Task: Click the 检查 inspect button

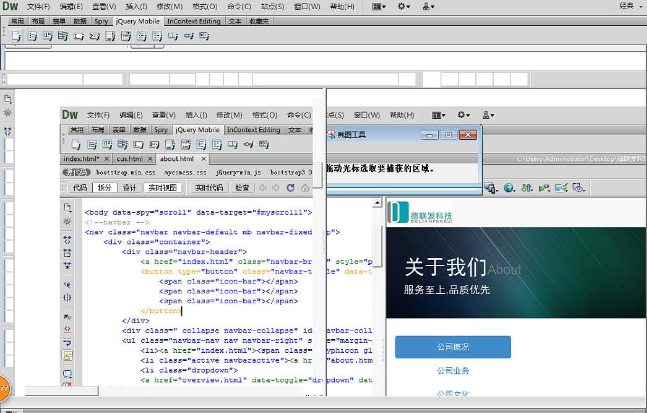Action: [x=242, y=187]
